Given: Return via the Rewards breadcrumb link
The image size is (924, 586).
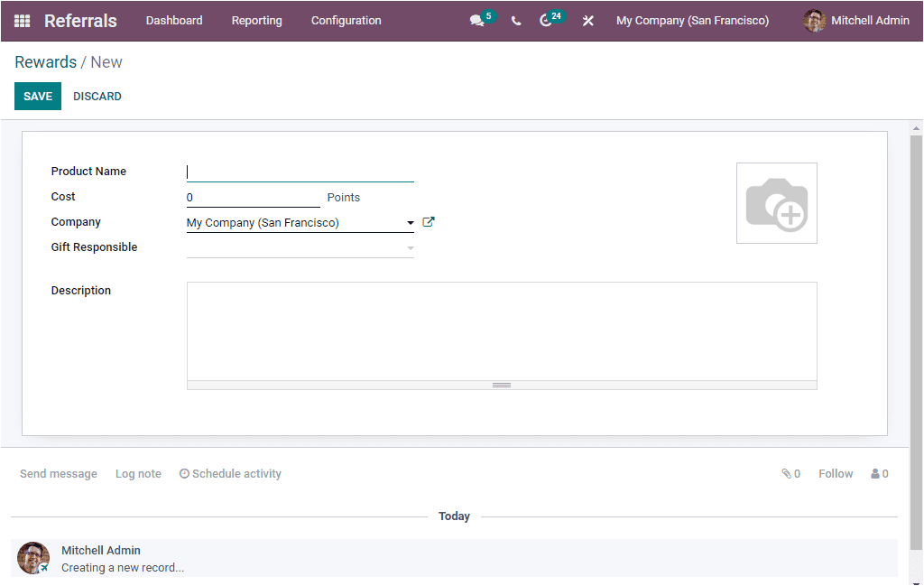Looking at the screenshot, I should point(45,61).
